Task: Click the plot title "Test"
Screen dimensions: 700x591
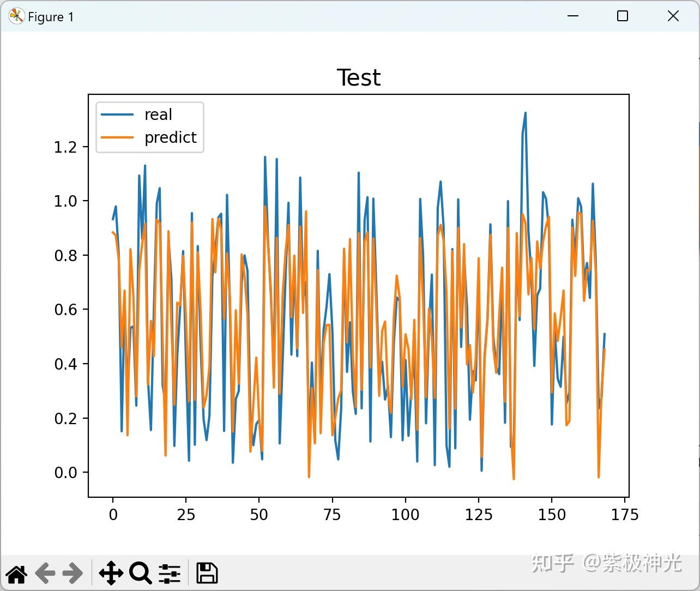Action: pos(358,78)
